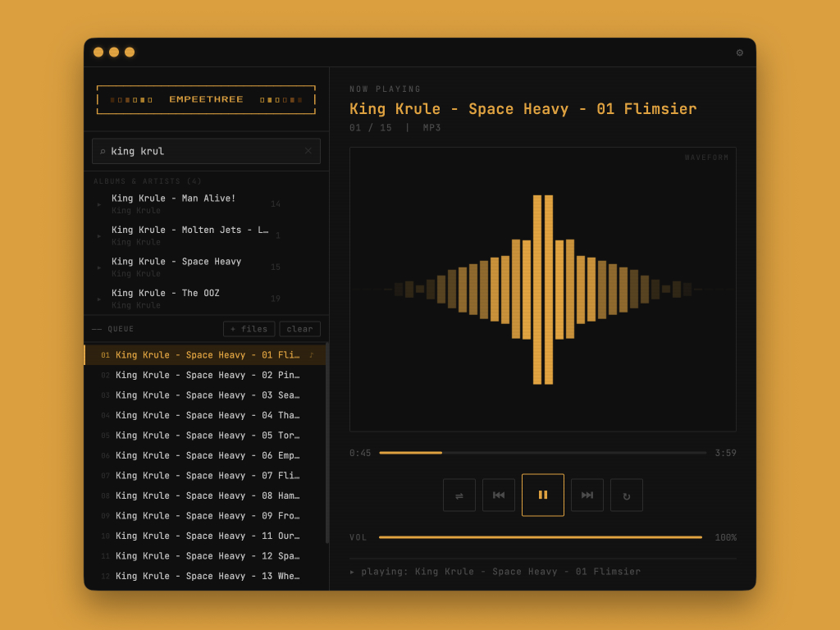
Task: Expand King Krule - Man Alive! album
Action: click(x=100, y=204)
